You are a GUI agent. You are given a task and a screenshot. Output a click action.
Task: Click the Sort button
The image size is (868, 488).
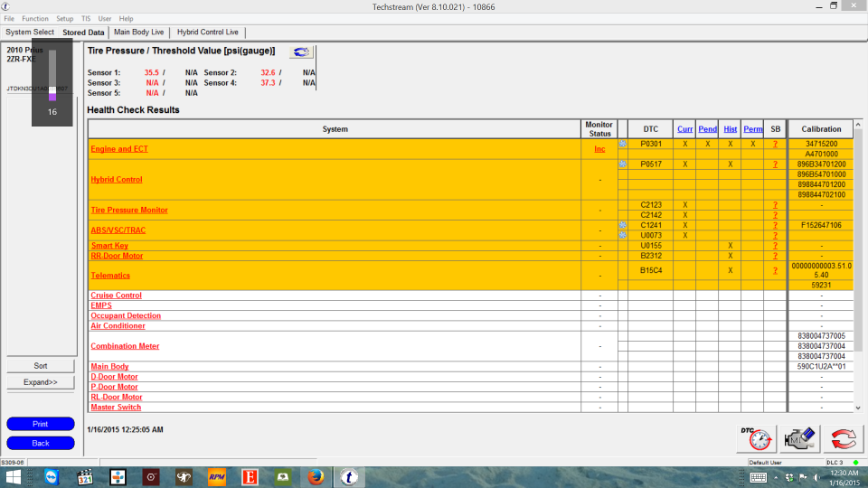[x=41, y=366]
